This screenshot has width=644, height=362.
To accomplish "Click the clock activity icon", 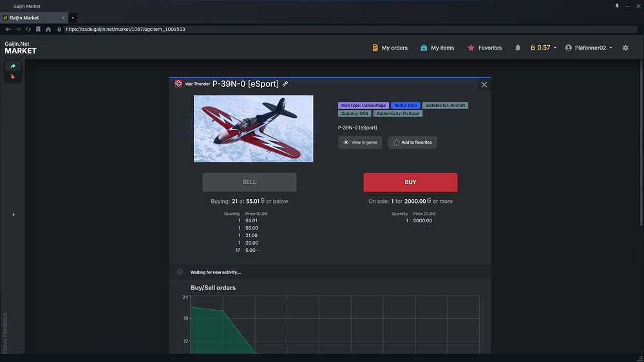I will point(180,272).
